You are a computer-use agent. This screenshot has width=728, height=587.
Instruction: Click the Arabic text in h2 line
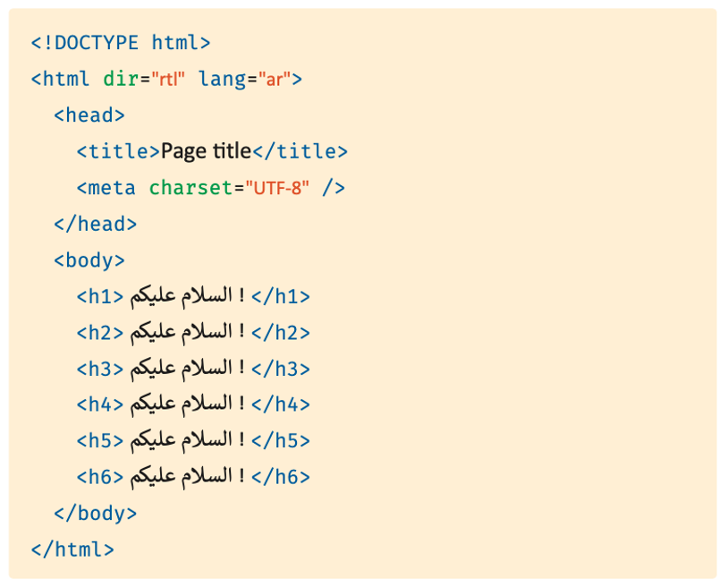point(187,333)
